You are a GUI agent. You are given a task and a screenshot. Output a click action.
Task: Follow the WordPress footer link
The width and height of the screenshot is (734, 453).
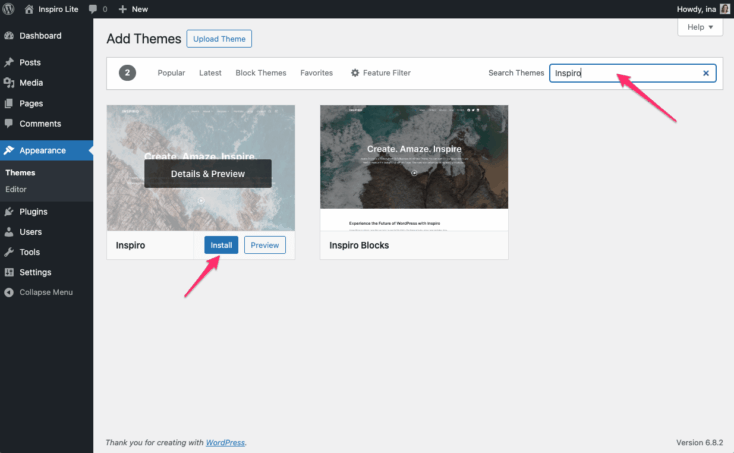pos(225,442)
